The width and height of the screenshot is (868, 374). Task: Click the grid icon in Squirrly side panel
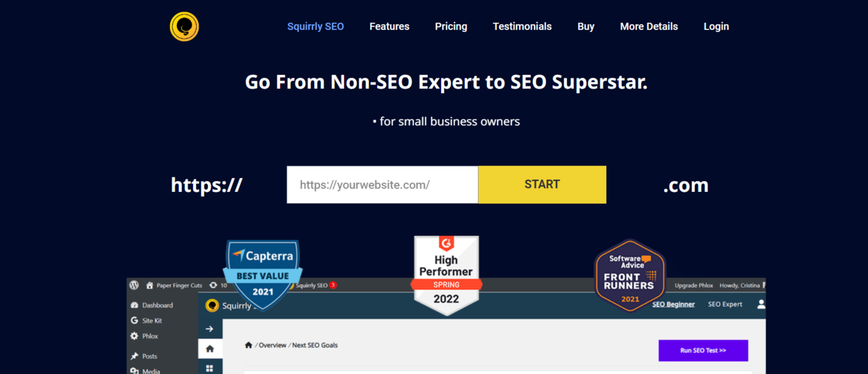tap(210, 368)
